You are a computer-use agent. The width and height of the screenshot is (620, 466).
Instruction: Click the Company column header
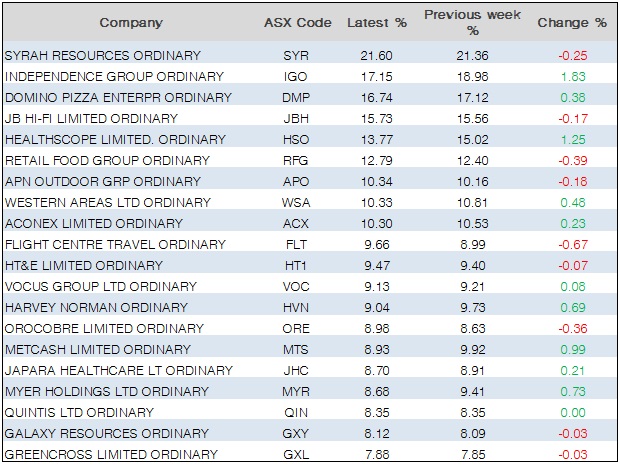[130, 22]
